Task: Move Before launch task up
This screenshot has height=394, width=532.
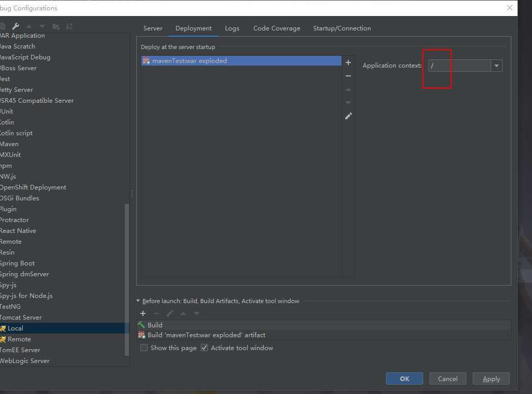Action: click(183, 313)
